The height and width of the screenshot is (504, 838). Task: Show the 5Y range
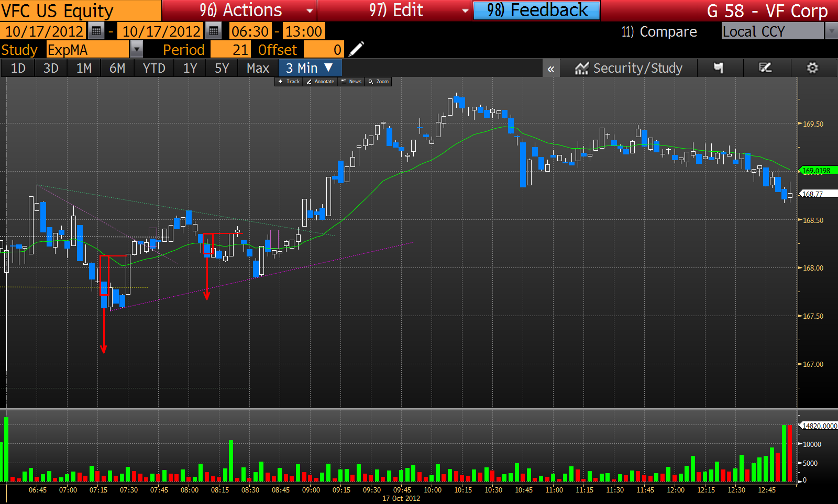(222, 68)
